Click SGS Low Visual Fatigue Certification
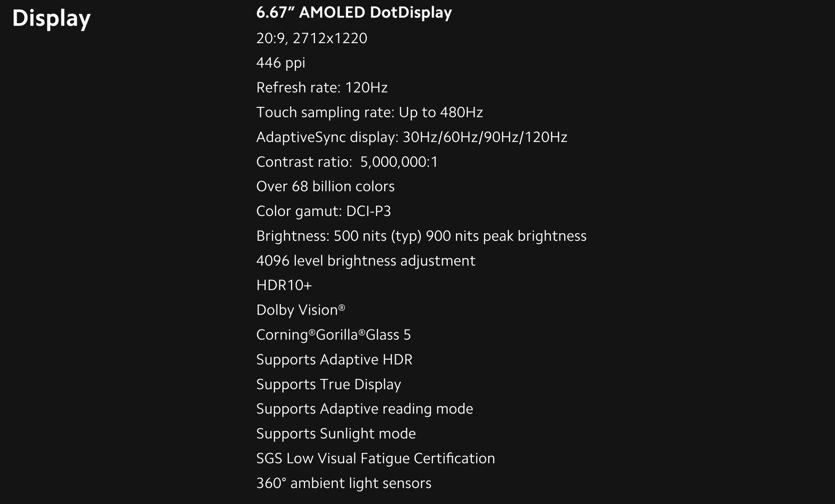This screenshot has height=504, width=835. click(375, 459)
